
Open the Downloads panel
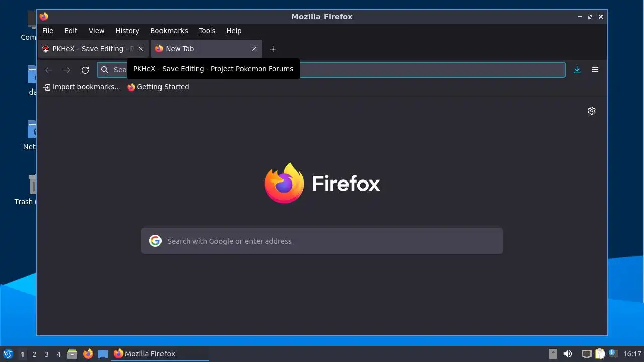pyautogui.click(x=577, y=70)
